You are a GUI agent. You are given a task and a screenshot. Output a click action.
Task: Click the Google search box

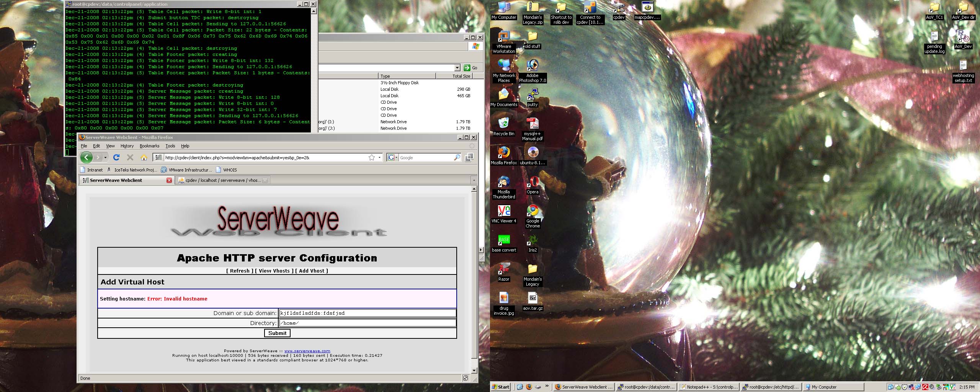426,157
